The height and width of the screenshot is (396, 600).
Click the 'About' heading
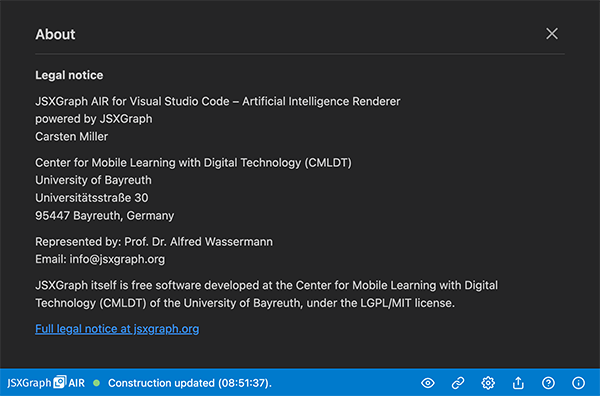tap(55, 34)
